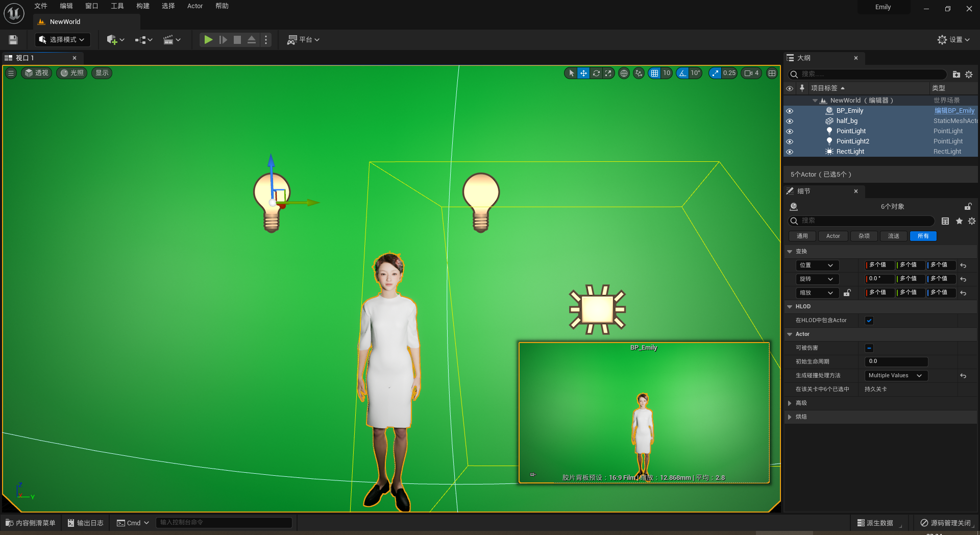Open grid snap size value 10
The height and width of the screenshot is (535, 980).
[667, 73]
